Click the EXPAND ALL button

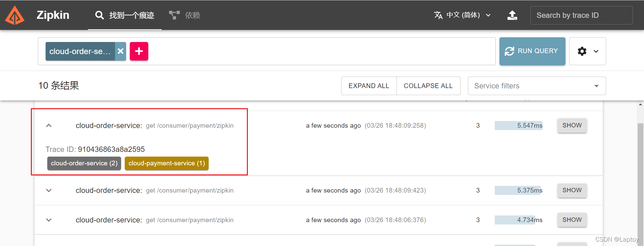click(369, 86)
